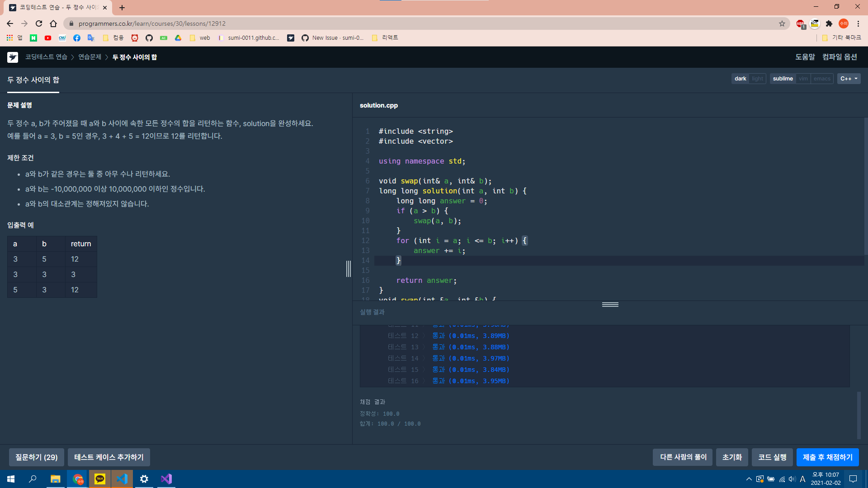Open Visual Studio Code from taskbar
The image size is (868, 488).
coord(122,479)
